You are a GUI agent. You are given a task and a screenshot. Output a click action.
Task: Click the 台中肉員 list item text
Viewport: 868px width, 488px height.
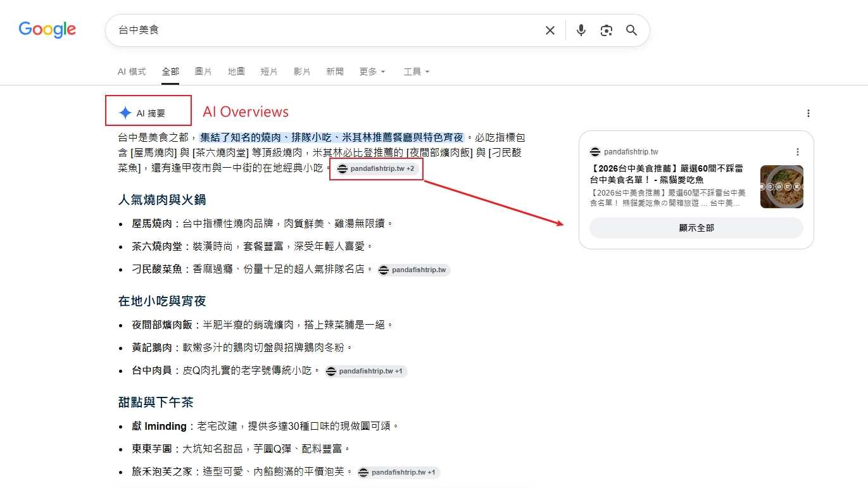point(227,370)
